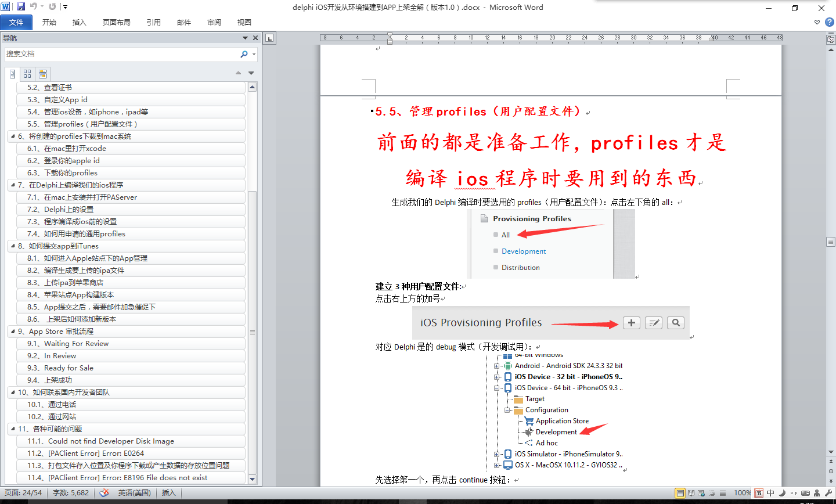Close the 导航 navigation pane
The height and width of the screenshot is (504, 836).
[x=255, y=38]
